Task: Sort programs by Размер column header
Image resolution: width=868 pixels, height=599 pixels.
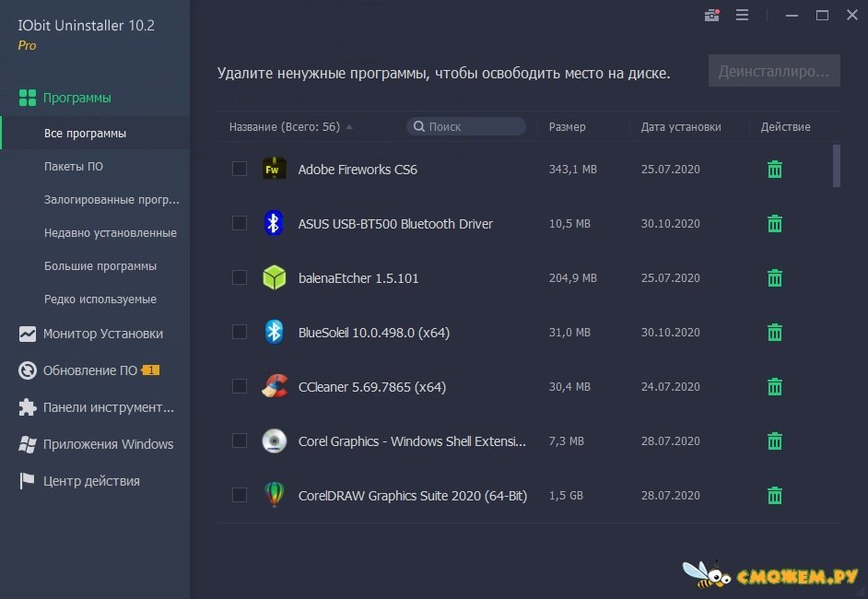Action: [567, 127]
